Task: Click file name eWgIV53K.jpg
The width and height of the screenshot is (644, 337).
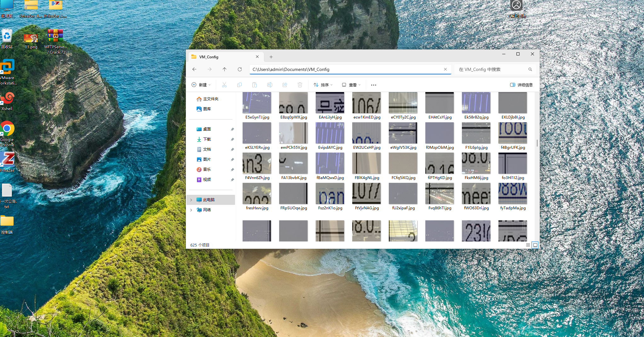Action: coord(403,148)
